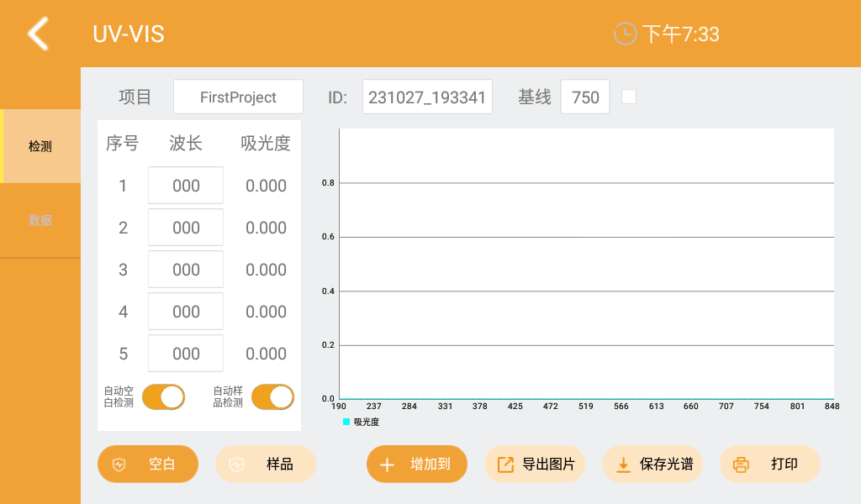This screenshot has width=861, height=504.
Task: Click the ID field showing 231027_193341
Action: pos(427,97)
